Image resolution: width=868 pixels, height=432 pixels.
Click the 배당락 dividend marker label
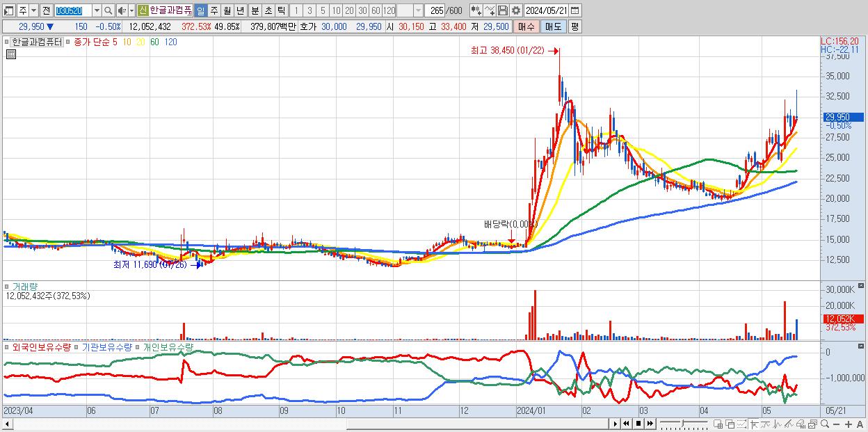[x=511, y=224]
